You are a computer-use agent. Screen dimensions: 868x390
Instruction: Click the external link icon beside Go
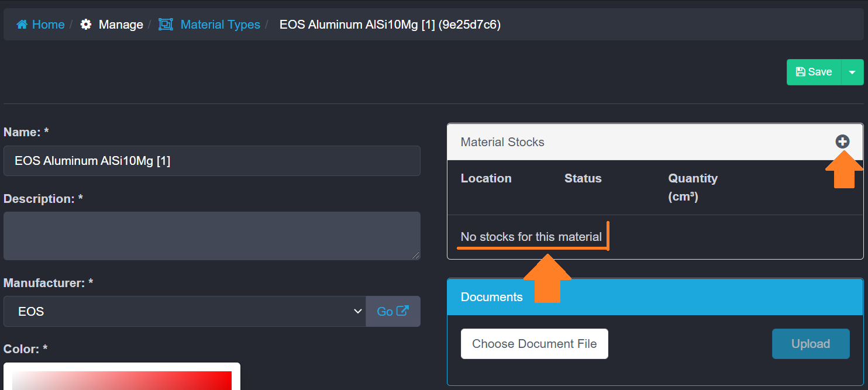[402, 311]
